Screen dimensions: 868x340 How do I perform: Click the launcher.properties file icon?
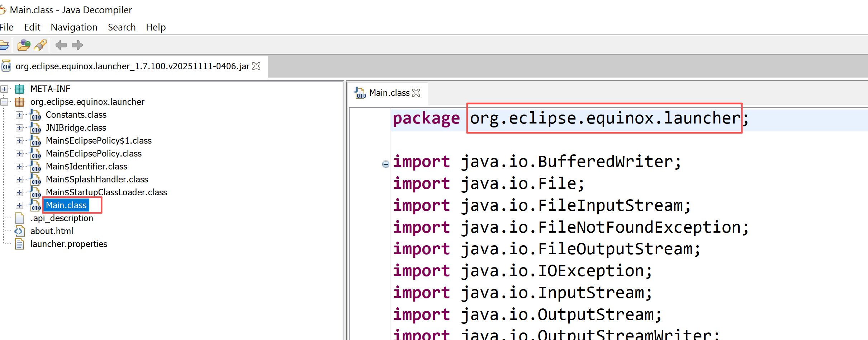coord(20,244)
